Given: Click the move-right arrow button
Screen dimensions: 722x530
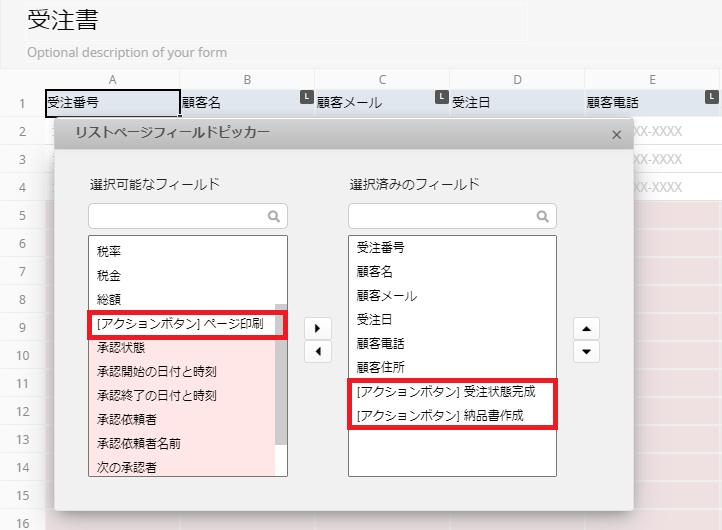Looking at the screenshot, I should point(317,328).
